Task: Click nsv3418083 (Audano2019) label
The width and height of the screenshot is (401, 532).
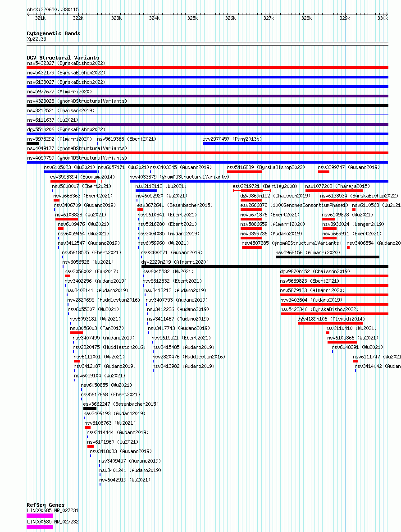Action: coord(120,452)
